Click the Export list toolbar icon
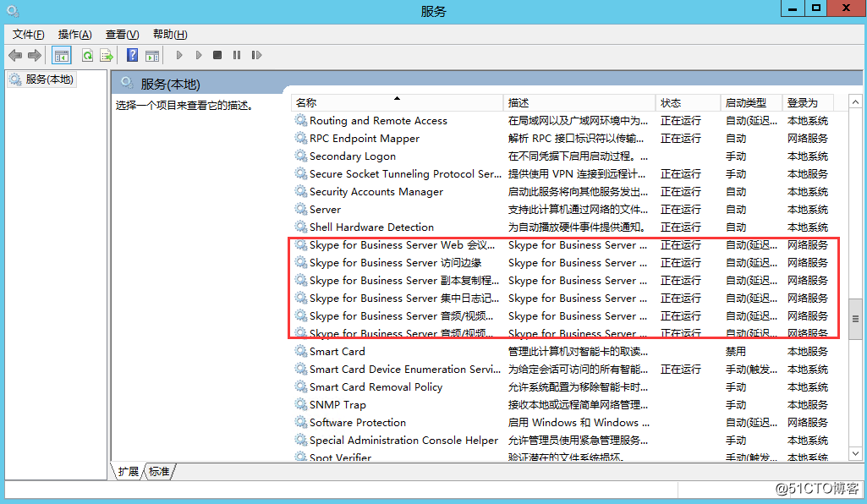Viewport: 867px width, 504px height. (x=107, y=55)
